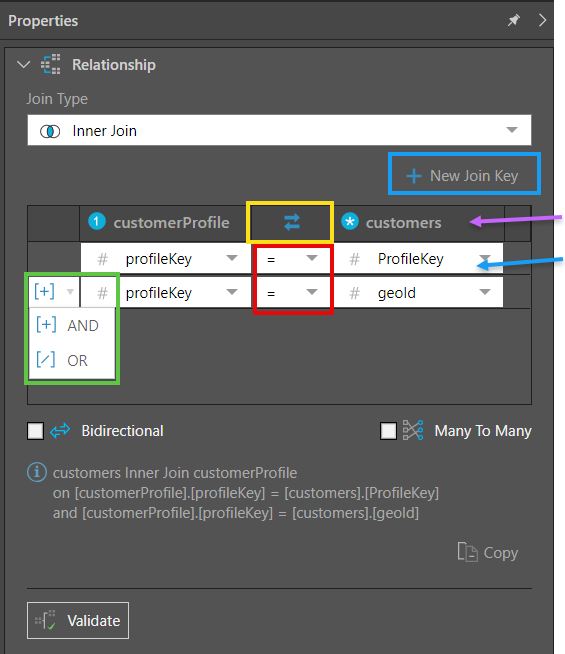Image resolution: width=565 pixels, height=654 pixels.
Task: Collapse the Relationship section chevron
Action: [x=23, y=65]
